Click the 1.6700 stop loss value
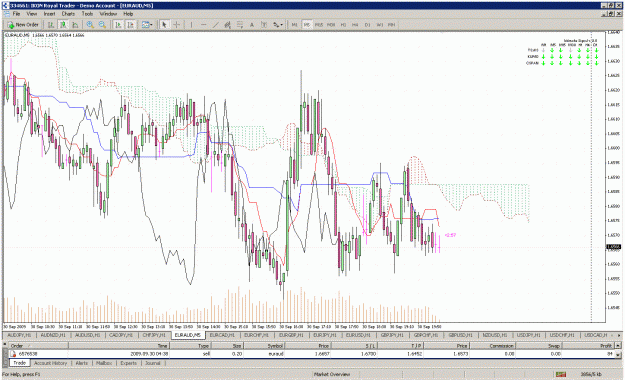The image size is (625, 380). 368,354
